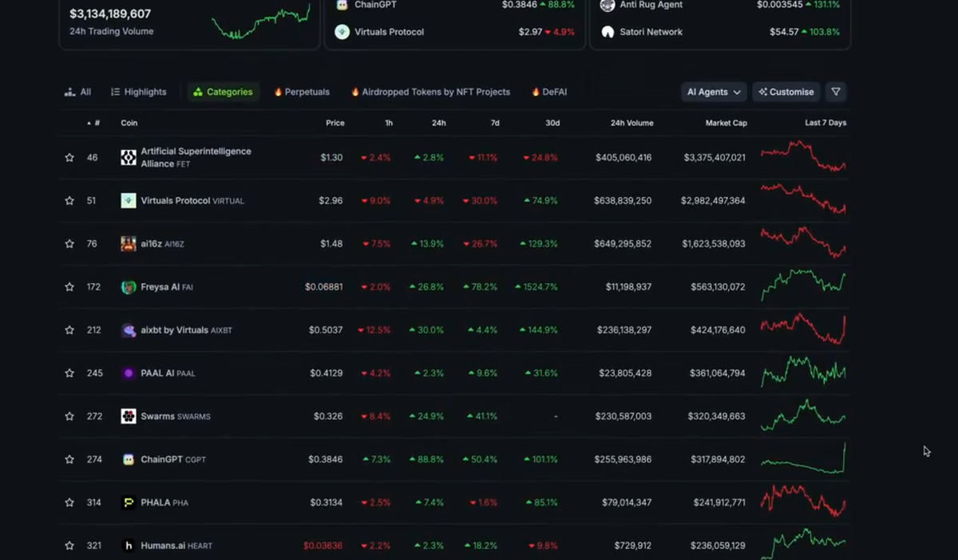This screenshot has height=560, width=958.
Task: Click PAAL AI 24h volume $23,805,428
Action: click(x=623, y=373)
